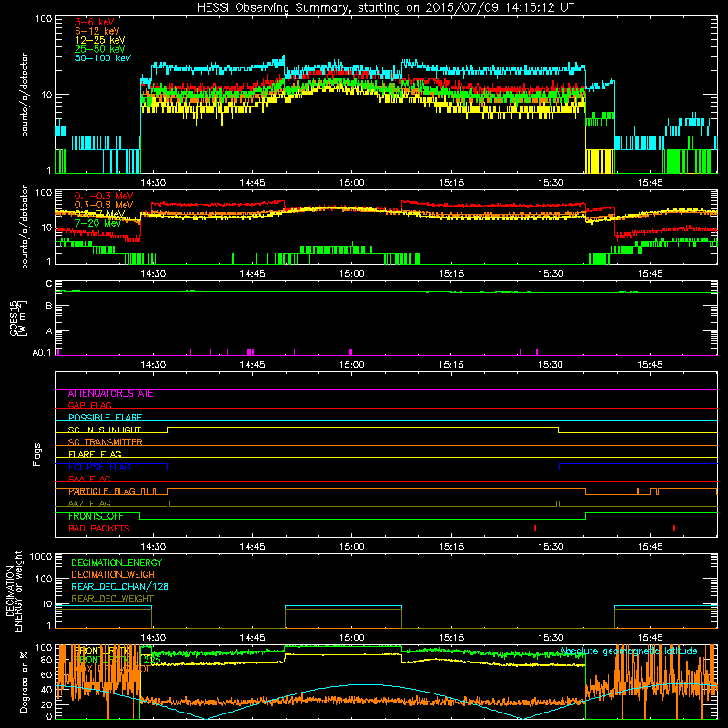The height and width of the screenshot is (728, 728).
Task: Click the C class tick label on GOES plot
Action: click(x=49, y=284)
